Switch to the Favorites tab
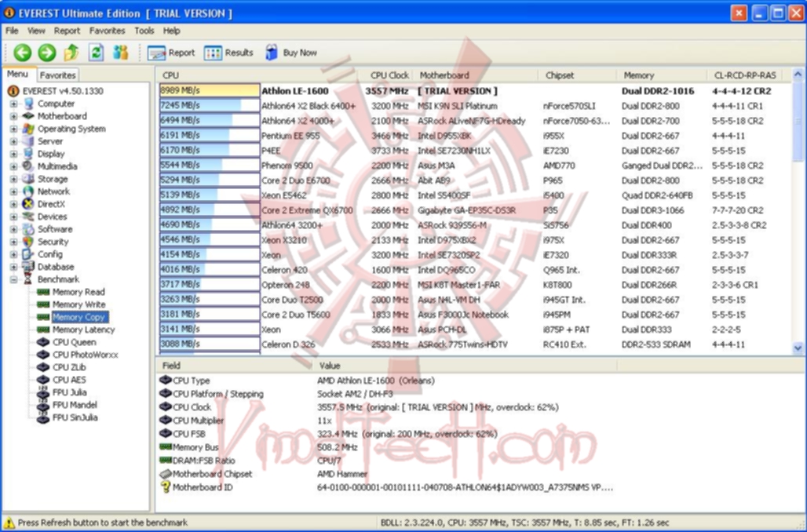Screen dimensions: 807x532 [x=57, y=75]
